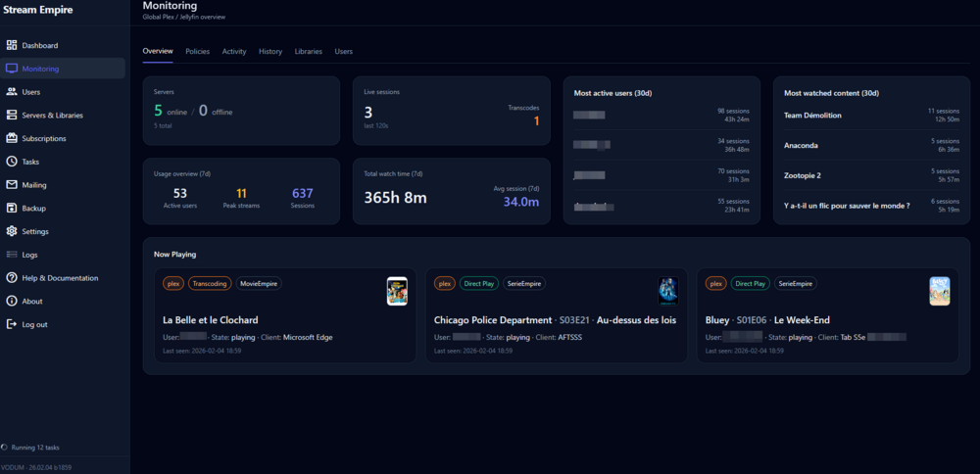Open Dashboard from the sidebar
Screen dimensions: 980x474
coord(63,45)
